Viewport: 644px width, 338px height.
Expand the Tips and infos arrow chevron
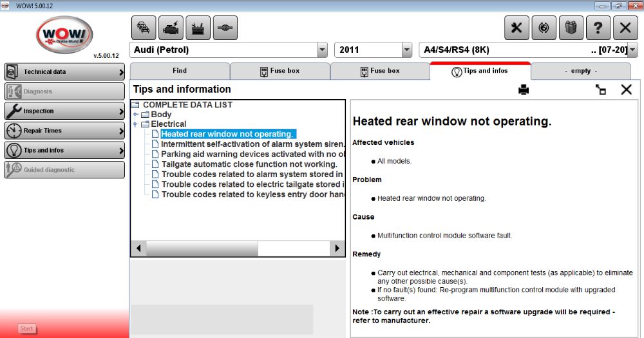pyautogui.click(x=121, y=151)
